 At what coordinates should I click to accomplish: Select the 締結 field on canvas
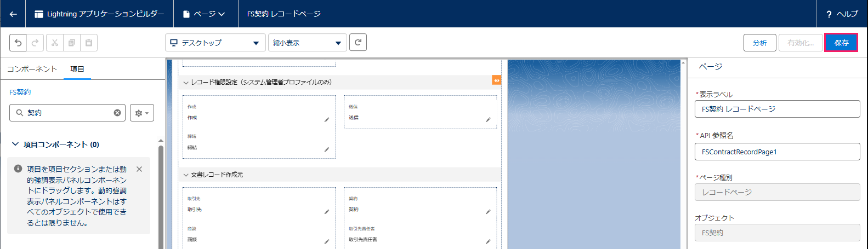(259, 142)
